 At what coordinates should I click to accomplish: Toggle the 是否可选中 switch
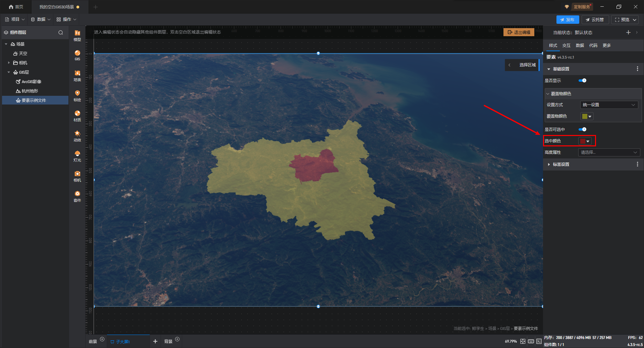[x=582, y=129]
